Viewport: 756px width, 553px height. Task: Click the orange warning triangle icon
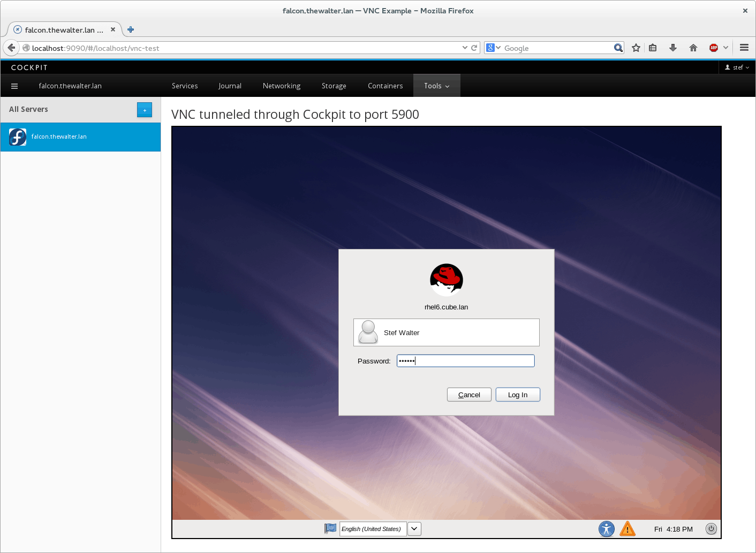627,529
